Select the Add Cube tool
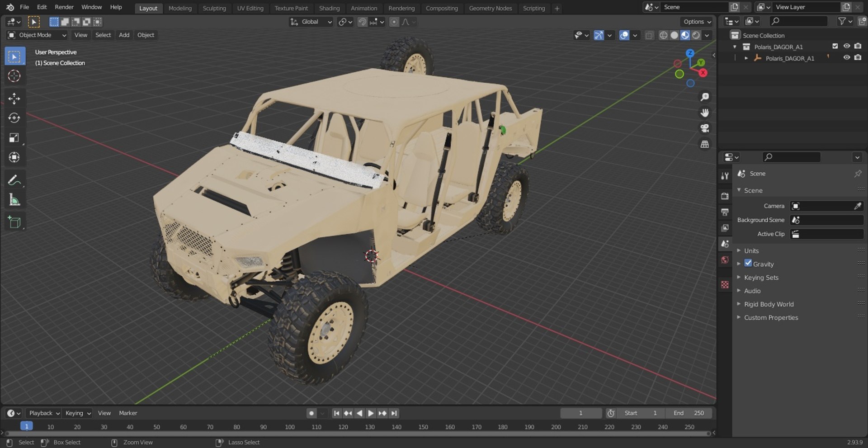The image size is (868, 448). click(x=14, y=222)
